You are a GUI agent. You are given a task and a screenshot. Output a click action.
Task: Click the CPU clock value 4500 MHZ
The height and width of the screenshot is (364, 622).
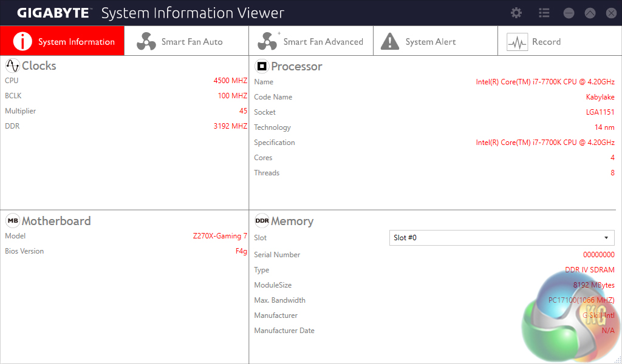[x=230, y=81]
